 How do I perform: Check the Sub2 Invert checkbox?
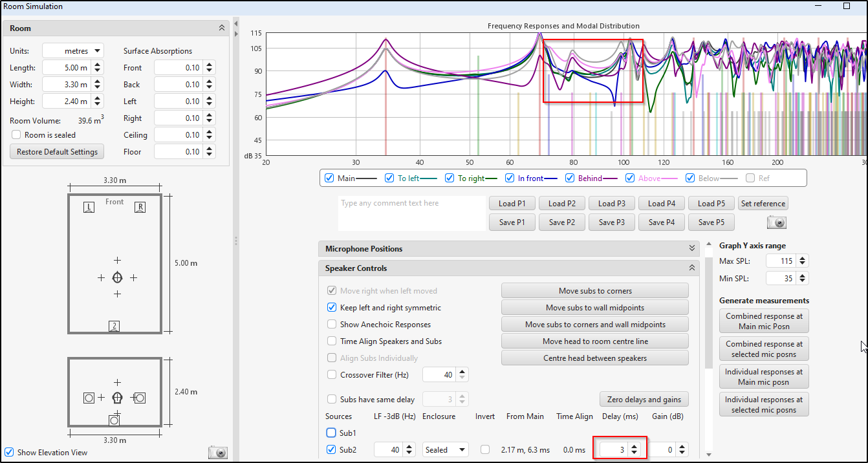click(x=485, y=449)
